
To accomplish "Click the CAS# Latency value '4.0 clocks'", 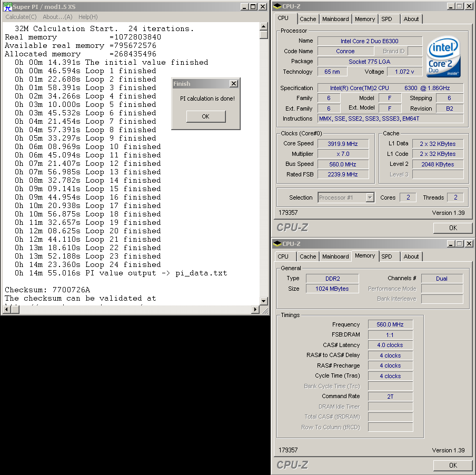I will pyautogui.click(x=390, y=345).
